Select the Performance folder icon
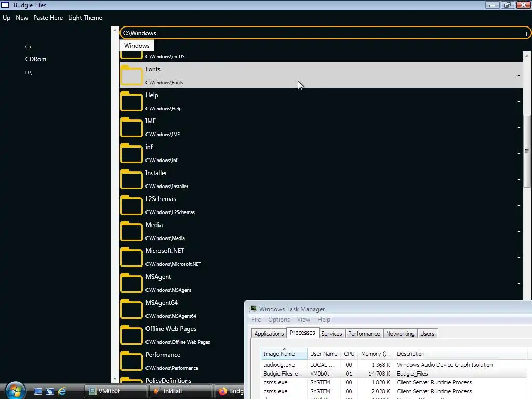532x399 pixels. pos(131,361)
